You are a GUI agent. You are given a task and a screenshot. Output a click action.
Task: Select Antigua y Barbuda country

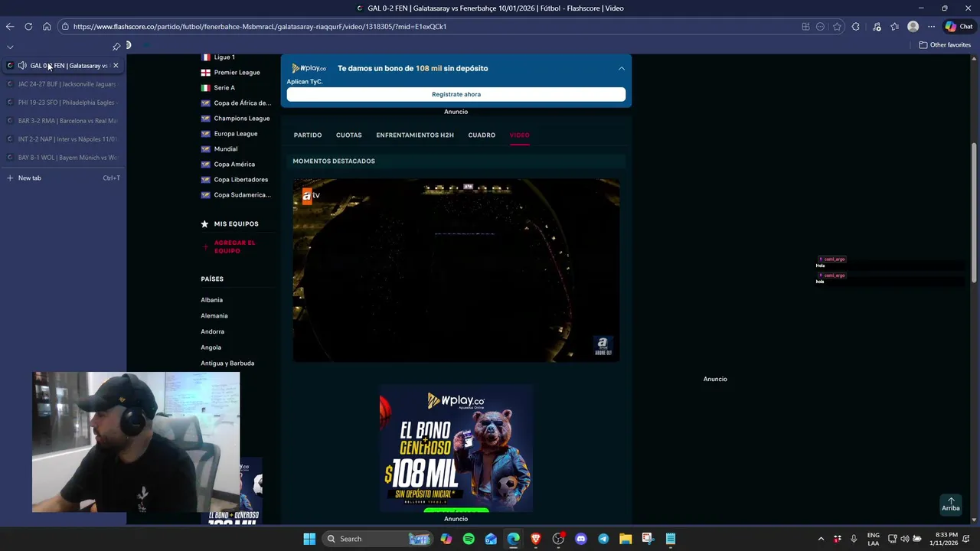coord(227,364)
